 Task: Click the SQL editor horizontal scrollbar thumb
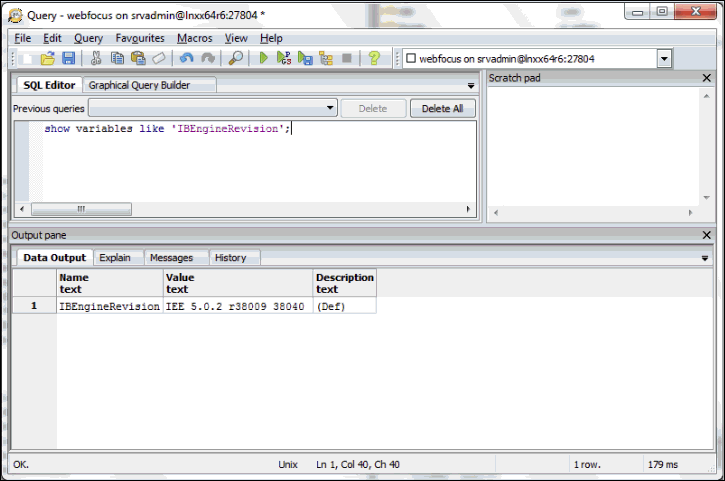[x=81, y=209]
